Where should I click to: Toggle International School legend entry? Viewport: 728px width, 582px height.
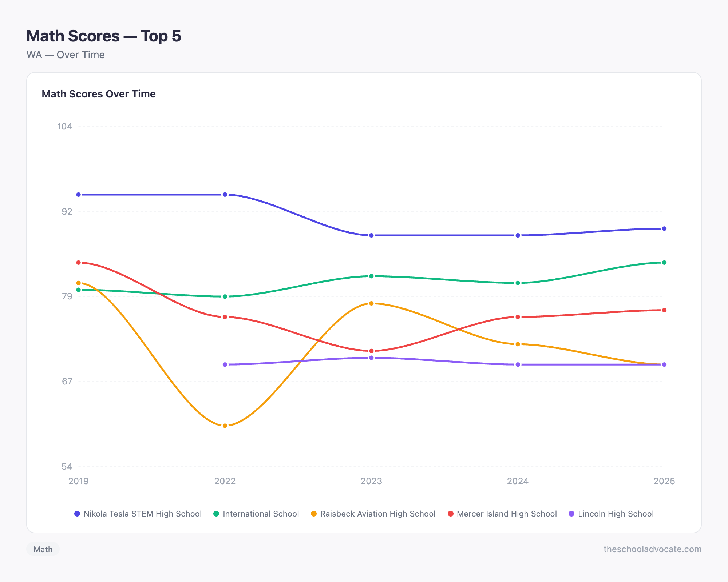click(256, 514)
